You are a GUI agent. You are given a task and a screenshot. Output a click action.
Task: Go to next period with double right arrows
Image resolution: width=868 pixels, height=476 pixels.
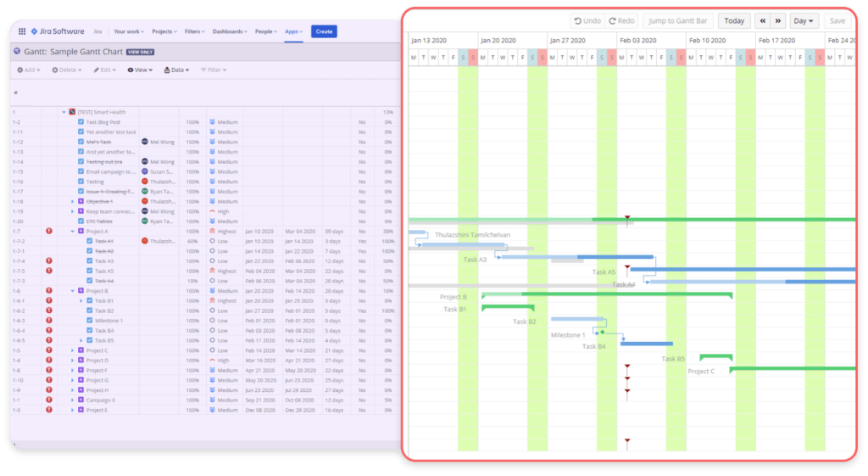coord(778,21)
